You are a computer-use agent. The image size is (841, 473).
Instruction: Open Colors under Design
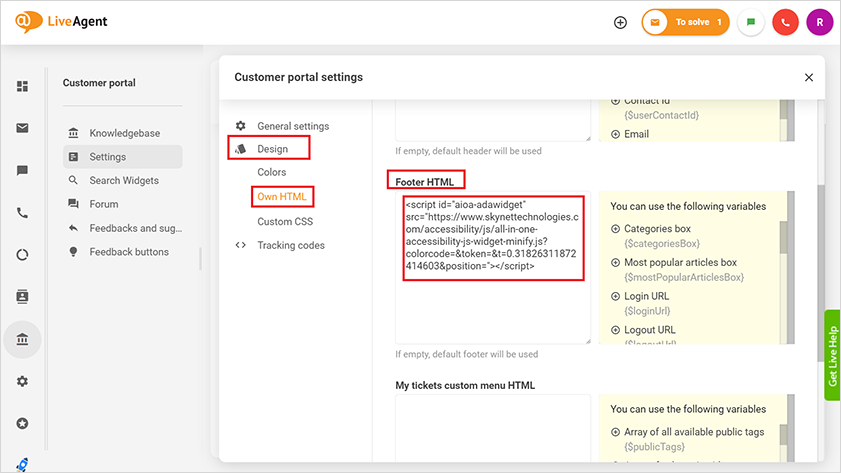[271, 172]
